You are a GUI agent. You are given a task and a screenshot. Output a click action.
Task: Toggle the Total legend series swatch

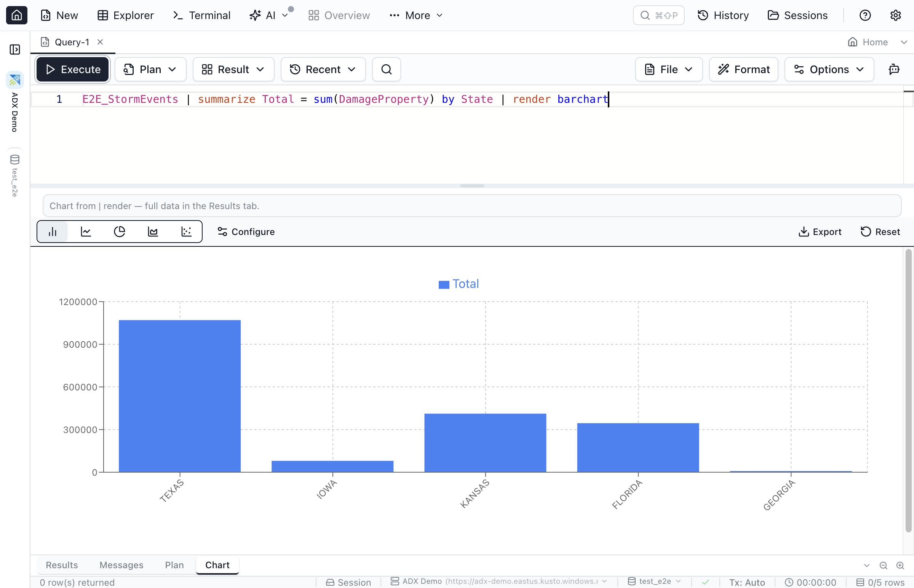pos(444,284)
